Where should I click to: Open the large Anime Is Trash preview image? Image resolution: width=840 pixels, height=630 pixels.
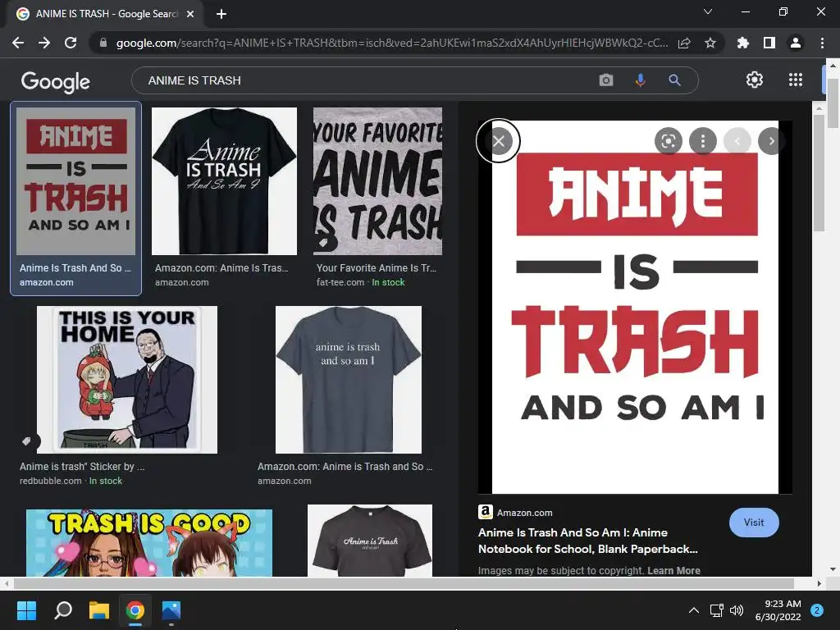[635, 307]
